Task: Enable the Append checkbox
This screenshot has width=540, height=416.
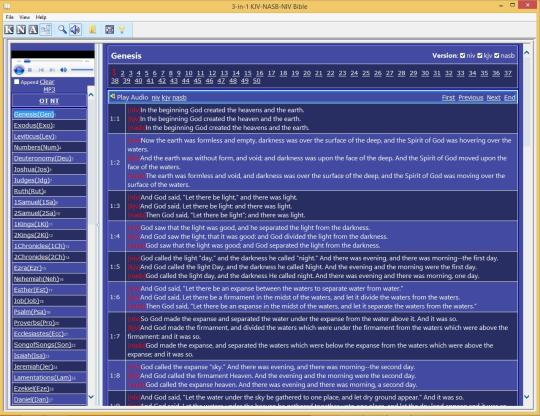Action: [16, 82]
